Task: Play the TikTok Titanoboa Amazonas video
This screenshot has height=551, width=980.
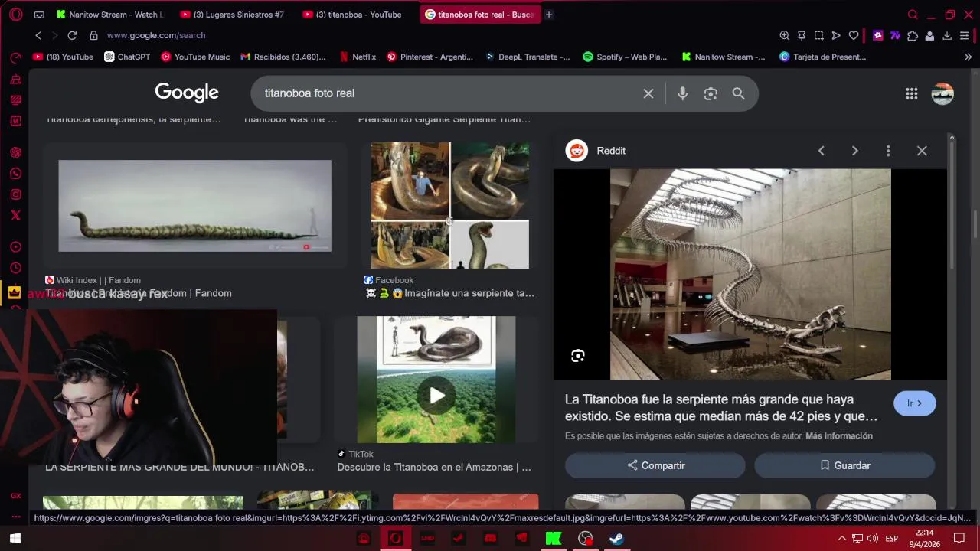Action: [x=436, y=396]
